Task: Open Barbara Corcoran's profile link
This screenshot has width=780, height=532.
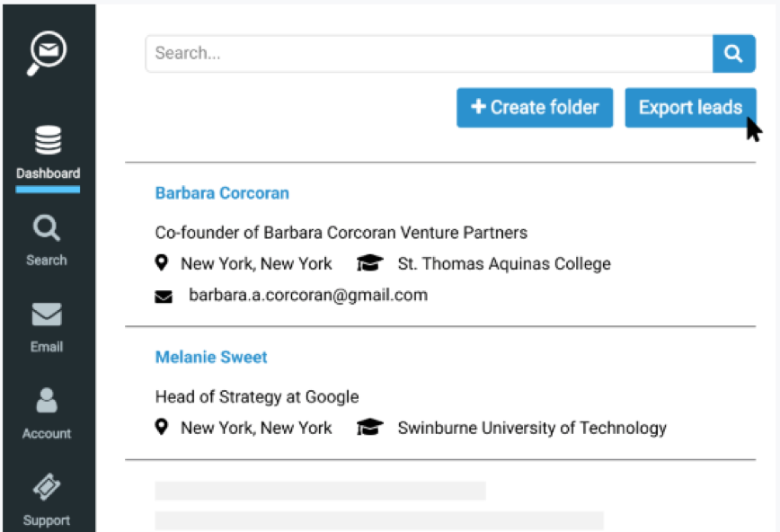Action: (222, 193)
